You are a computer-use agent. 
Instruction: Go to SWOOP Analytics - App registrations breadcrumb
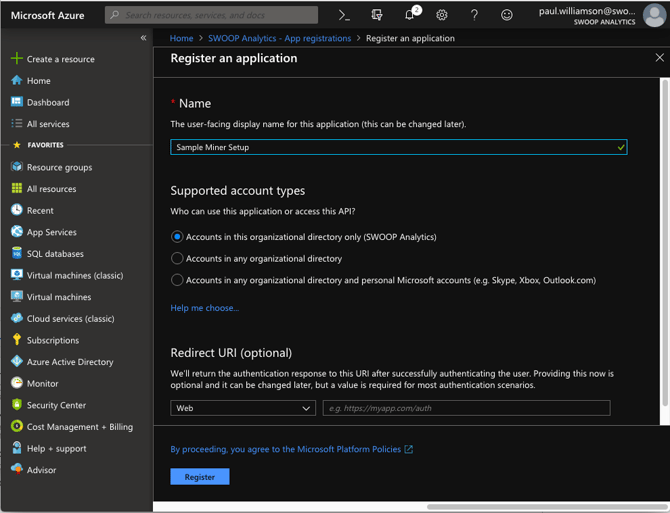coord(279,38)
